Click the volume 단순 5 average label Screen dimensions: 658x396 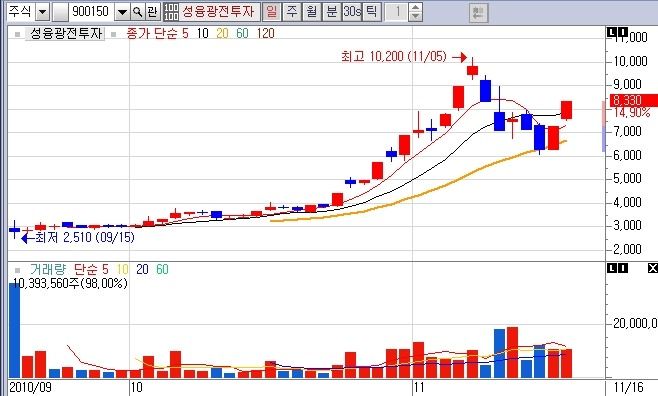(91, 269)
